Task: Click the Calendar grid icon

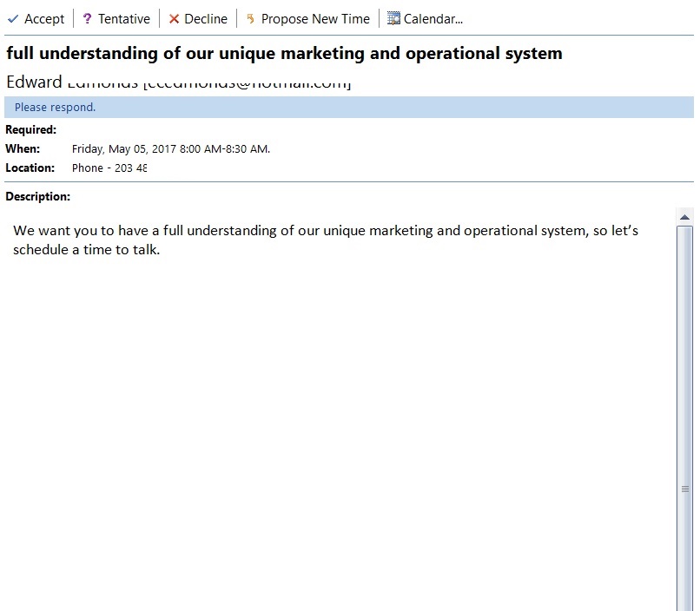Action: click(x=393, y=18)
